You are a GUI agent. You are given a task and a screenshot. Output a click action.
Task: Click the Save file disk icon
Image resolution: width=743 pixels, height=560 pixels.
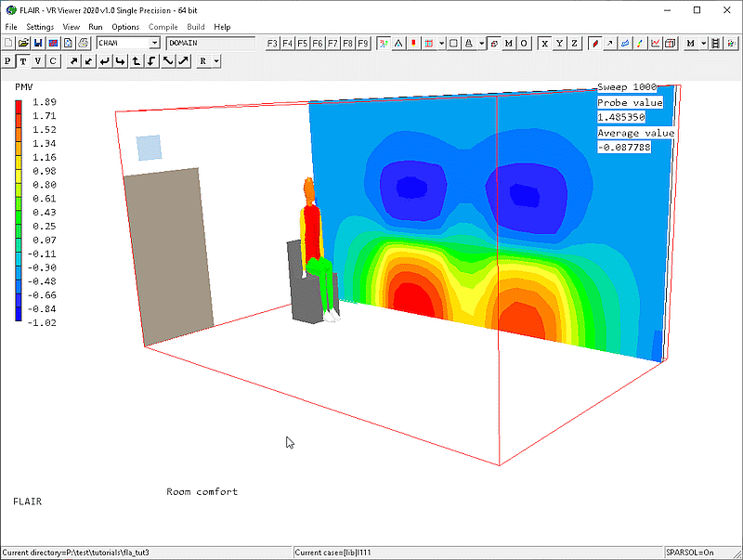(x=38, y=43)
